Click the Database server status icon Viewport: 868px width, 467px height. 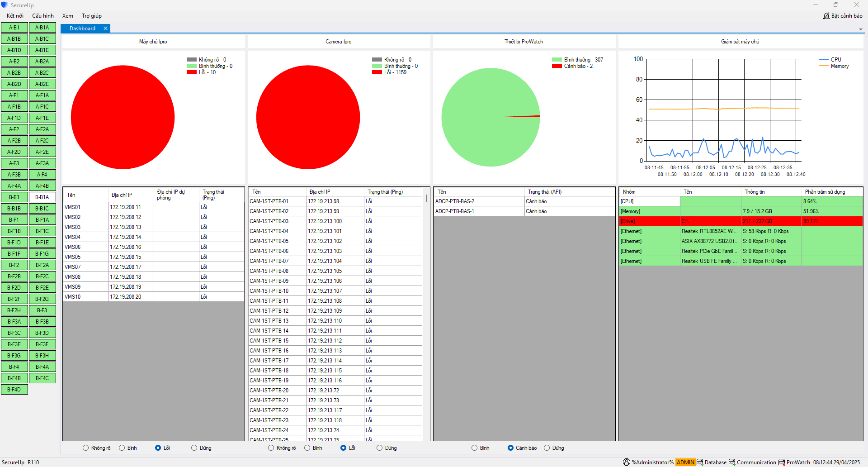(x=700, y=462)
